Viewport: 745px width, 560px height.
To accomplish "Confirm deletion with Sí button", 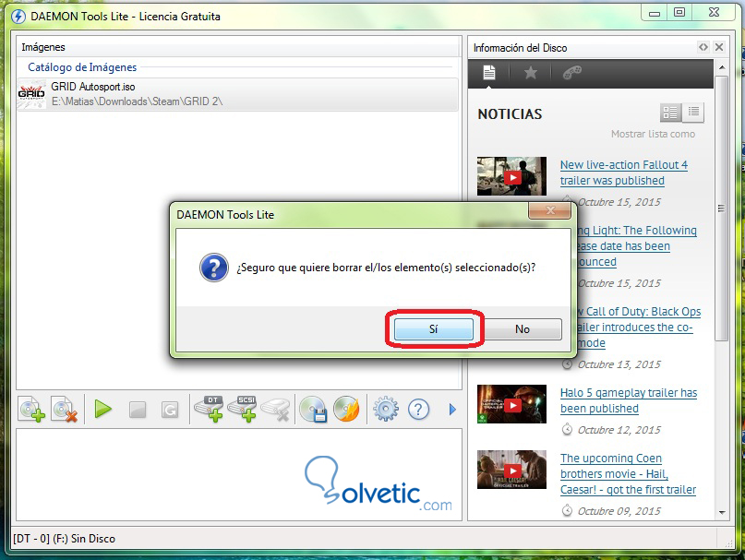I will [433, 328].
